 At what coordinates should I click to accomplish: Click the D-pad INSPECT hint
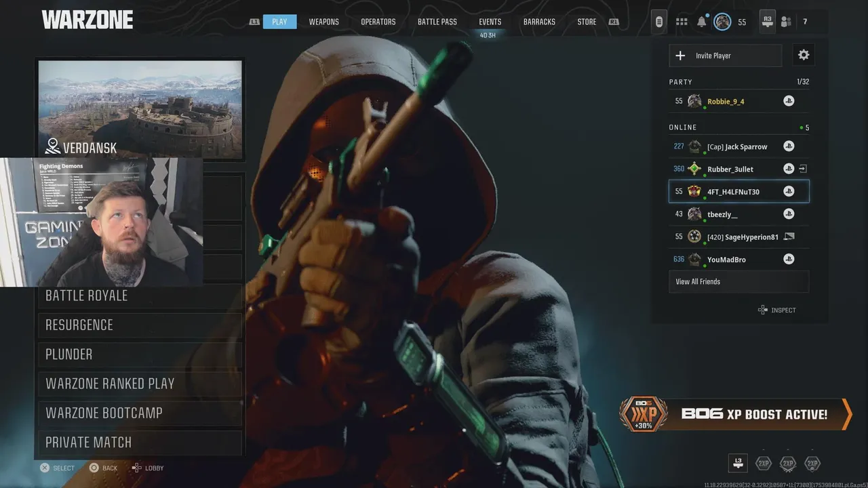[777, 310]
